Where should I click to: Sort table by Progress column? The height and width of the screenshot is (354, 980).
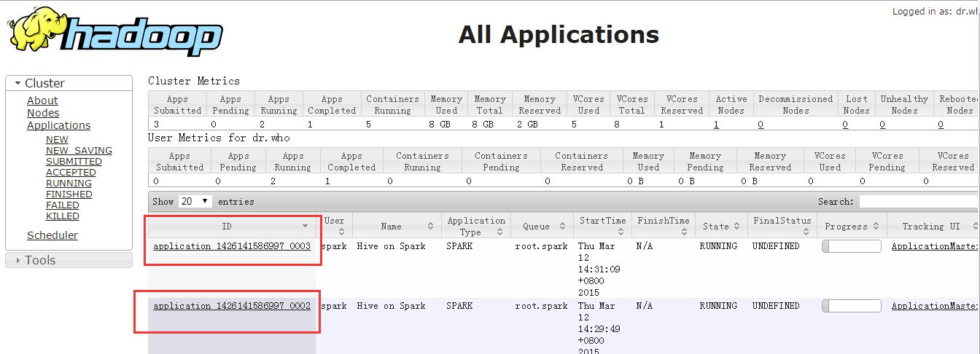tap(852, 226)
